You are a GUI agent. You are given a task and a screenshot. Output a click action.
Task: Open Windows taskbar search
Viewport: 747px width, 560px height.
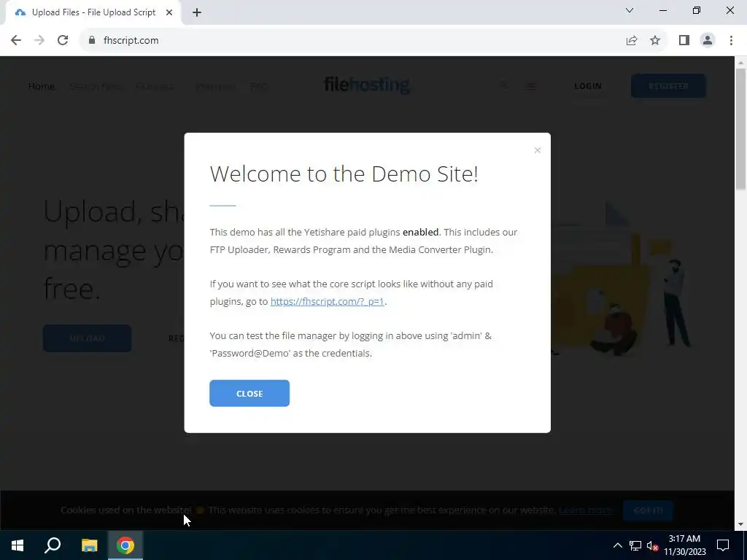(x=53, y=545)
